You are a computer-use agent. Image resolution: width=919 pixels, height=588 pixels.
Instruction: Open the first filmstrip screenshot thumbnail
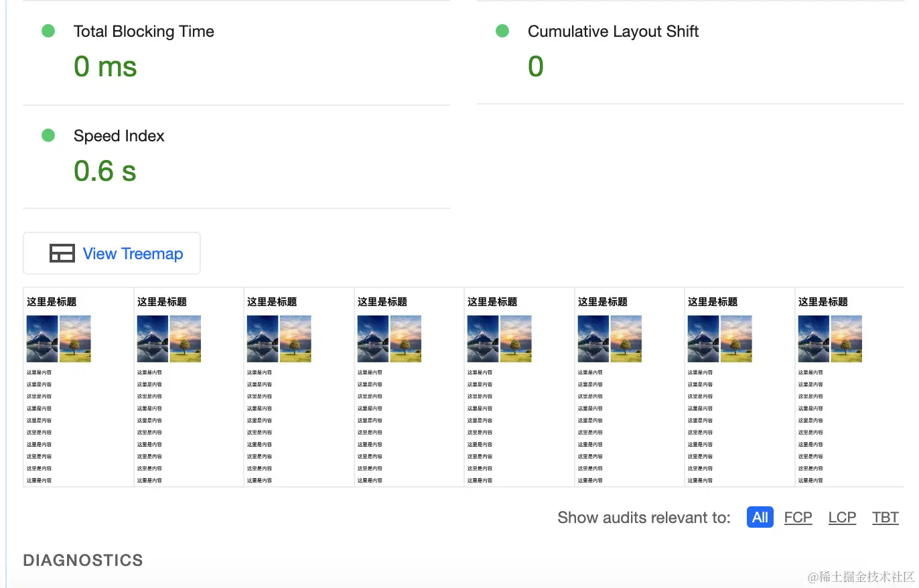pos(78,387)
